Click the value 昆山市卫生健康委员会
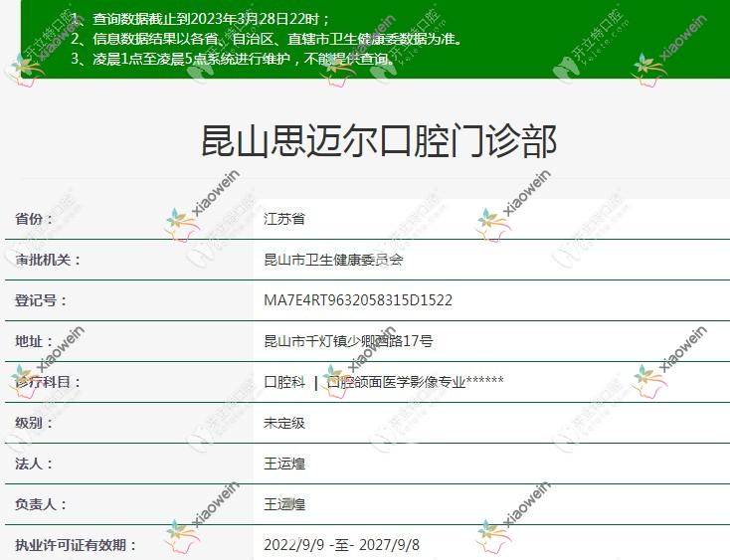730x560 pixels. coord(333,260)
